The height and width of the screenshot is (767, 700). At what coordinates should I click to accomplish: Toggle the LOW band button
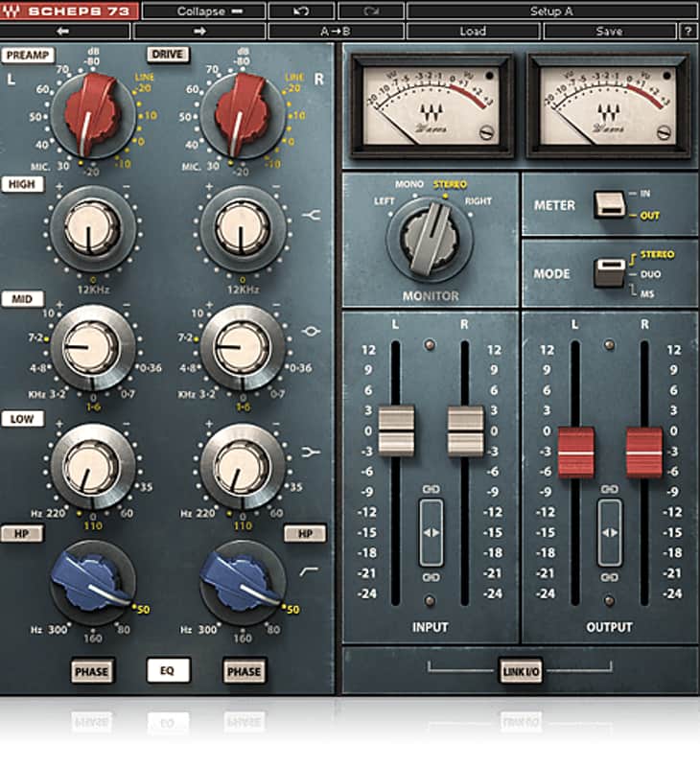pos(22,419)
